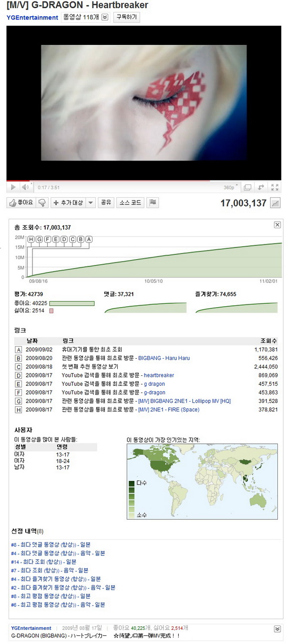Click the world popularity map
This screenshot has height=644, width=286.
click(203, 481)
